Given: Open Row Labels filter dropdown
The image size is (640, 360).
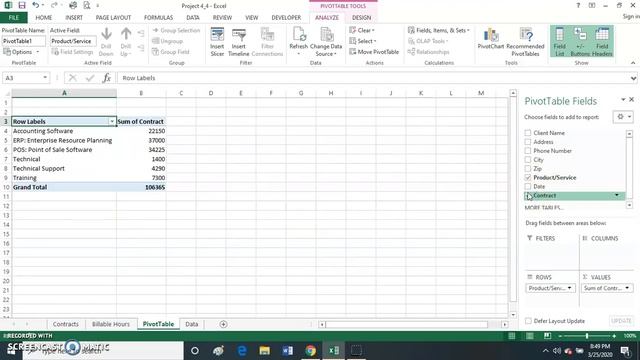Looking at the screenshot, I should (112, 121).
